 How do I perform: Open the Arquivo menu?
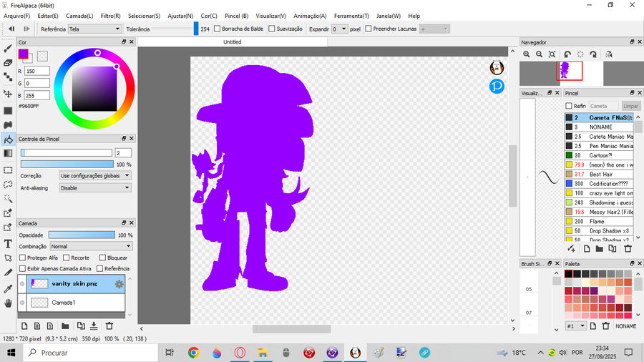17,16
